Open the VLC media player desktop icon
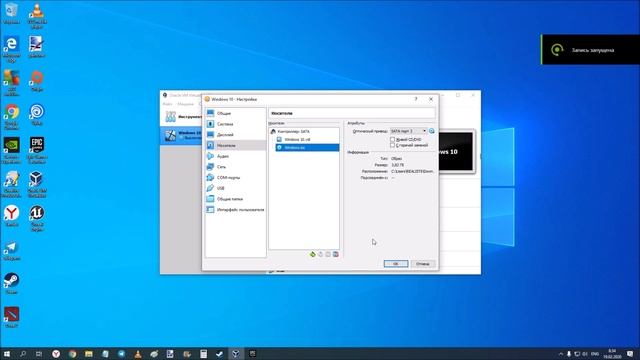 (x=37, y=15)
